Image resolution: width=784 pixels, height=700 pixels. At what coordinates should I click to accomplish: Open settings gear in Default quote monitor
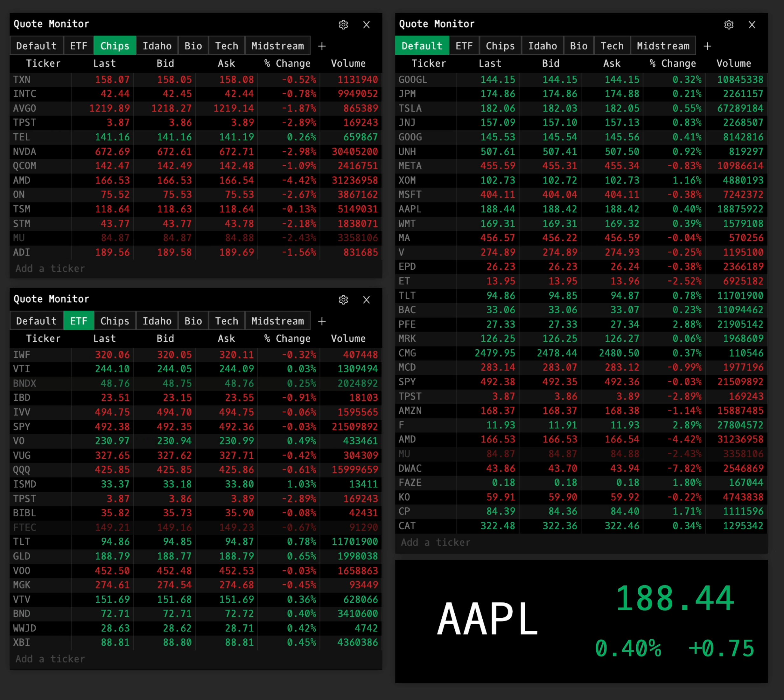pos(729,25)
